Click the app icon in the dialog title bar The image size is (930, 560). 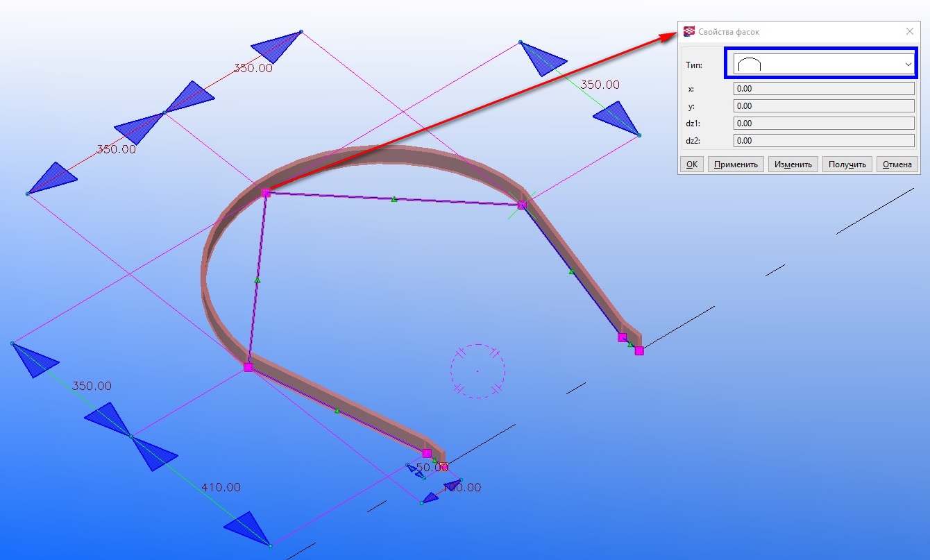click(689, 32)
